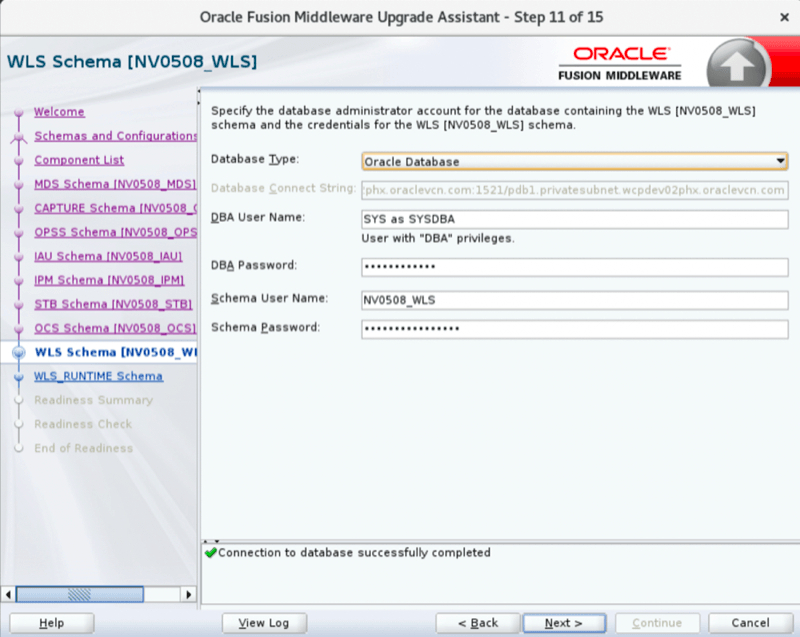Click left arrow of navigation scrollbar

click(8, 594)
